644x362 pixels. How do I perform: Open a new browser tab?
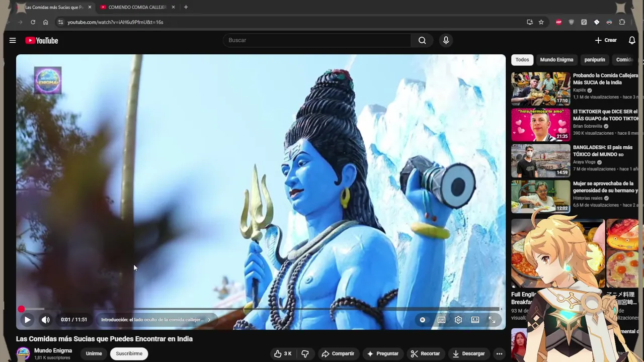pos(186,7)
